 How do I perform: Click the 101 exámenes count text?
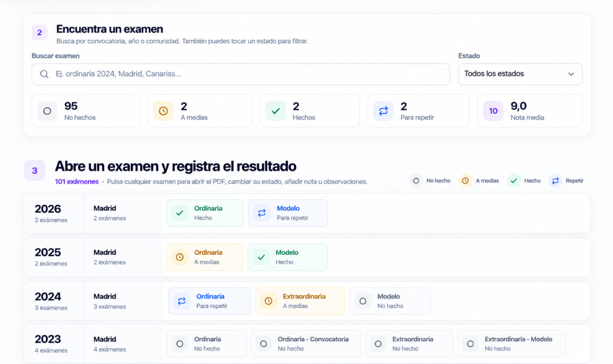tap(77, 181)
